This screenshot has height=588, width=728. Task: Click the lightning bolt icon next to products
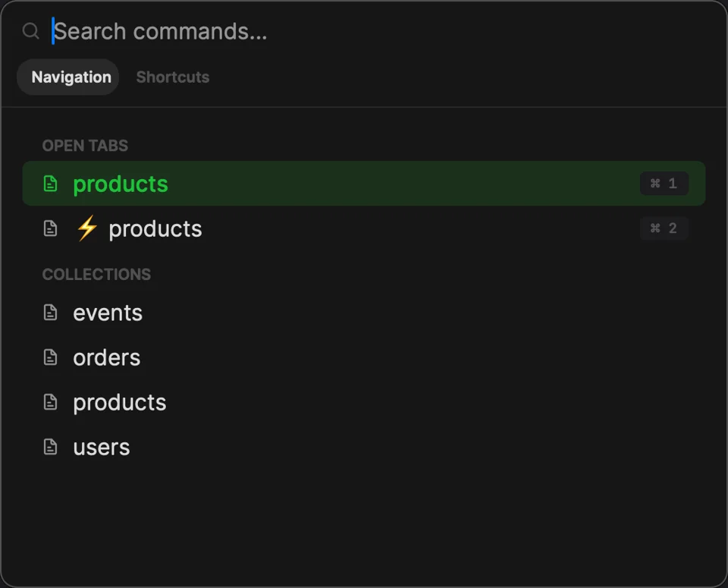[86, 228]
